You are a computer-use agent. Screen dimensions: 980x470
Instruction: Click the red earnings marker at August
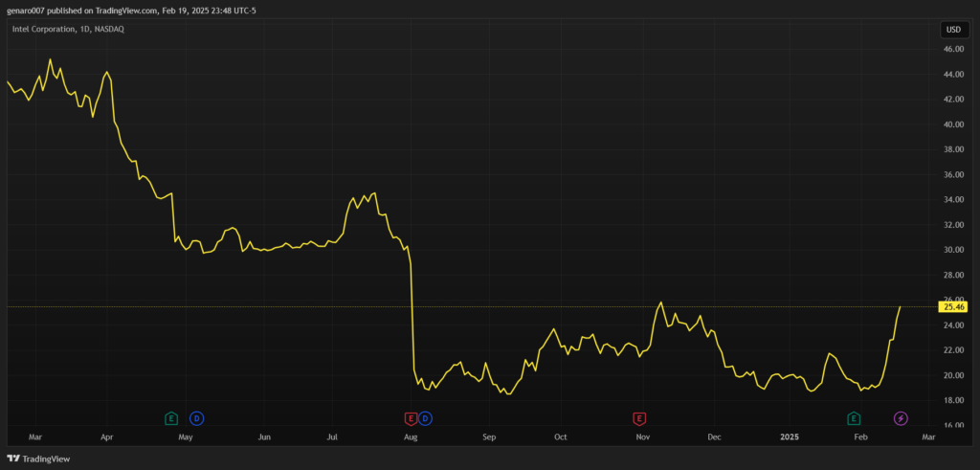coord(411,418)
